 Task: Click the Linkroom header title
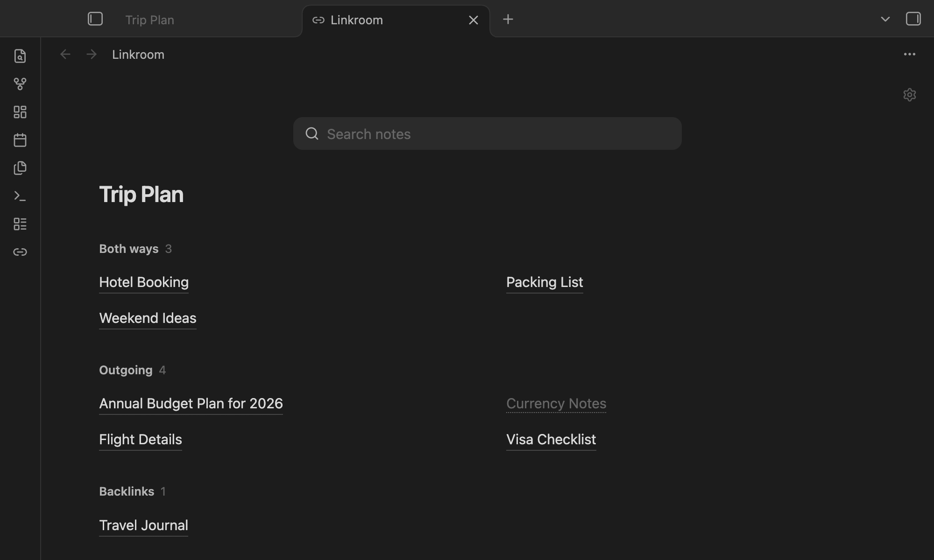138,55
